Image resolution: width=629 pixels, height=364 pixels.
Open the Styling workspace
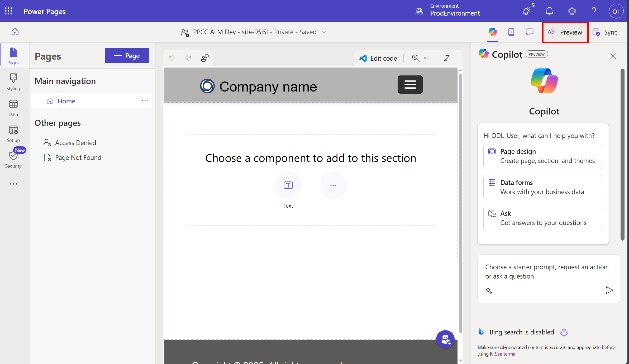[x=13, y=82]
